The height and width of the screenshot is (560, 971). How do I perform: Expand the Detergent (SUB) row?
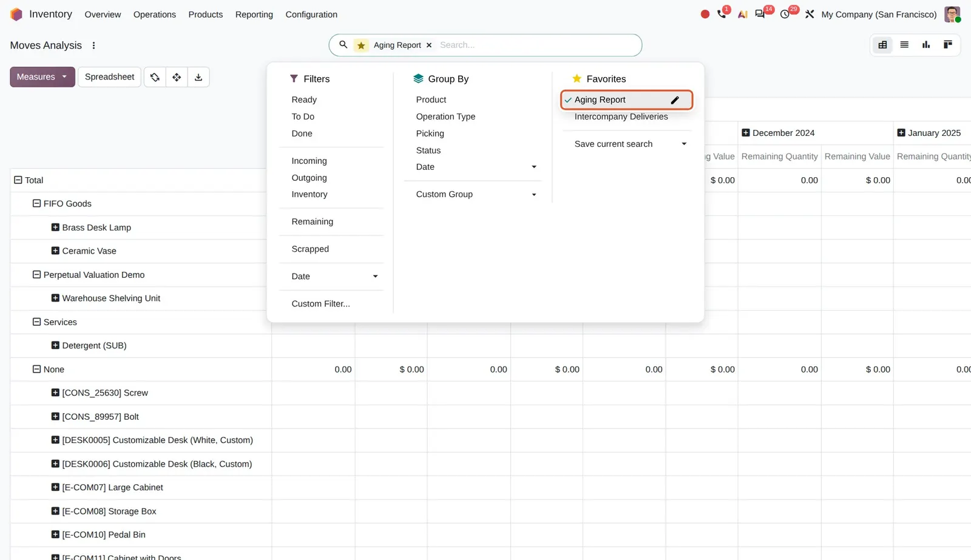(x=55, y=346)
